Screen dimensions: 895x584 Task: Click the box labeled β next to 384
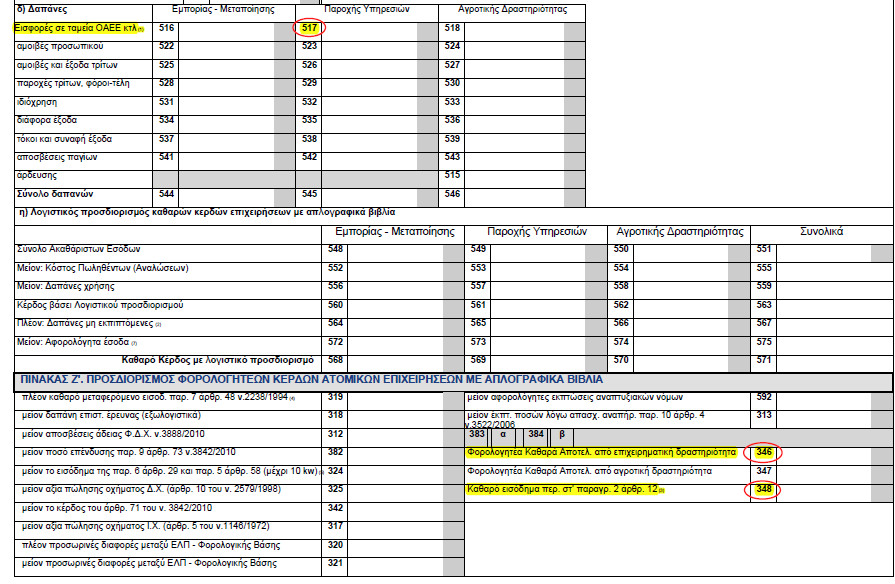tap(561, 435)
